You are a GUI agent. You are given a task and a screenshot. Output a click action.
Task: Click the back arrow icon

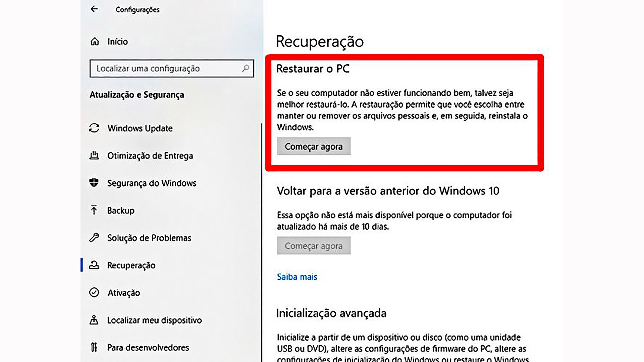94,9
